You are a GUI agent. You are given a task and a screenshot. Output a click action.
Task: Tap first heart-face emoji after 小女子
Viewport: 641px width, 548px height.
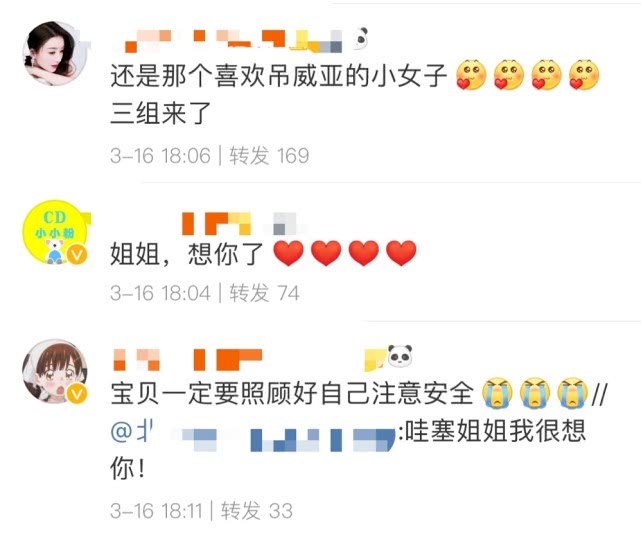click(x=471, y=76)
